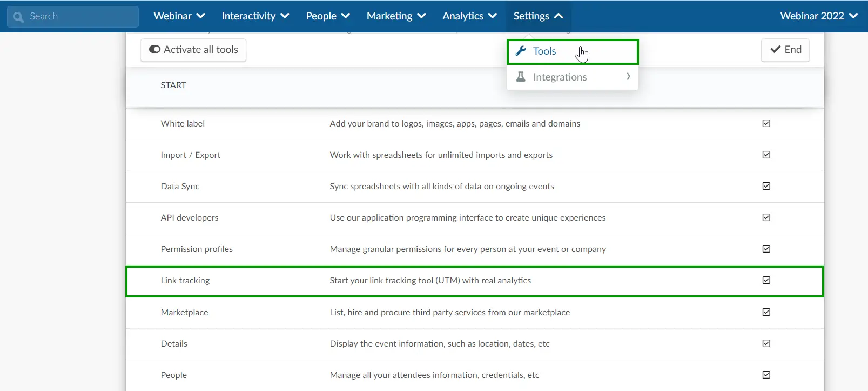This screenshot has height=391, width=868.
Task: Select Integrations from Settings dropdown
Action: coord(573,77)
